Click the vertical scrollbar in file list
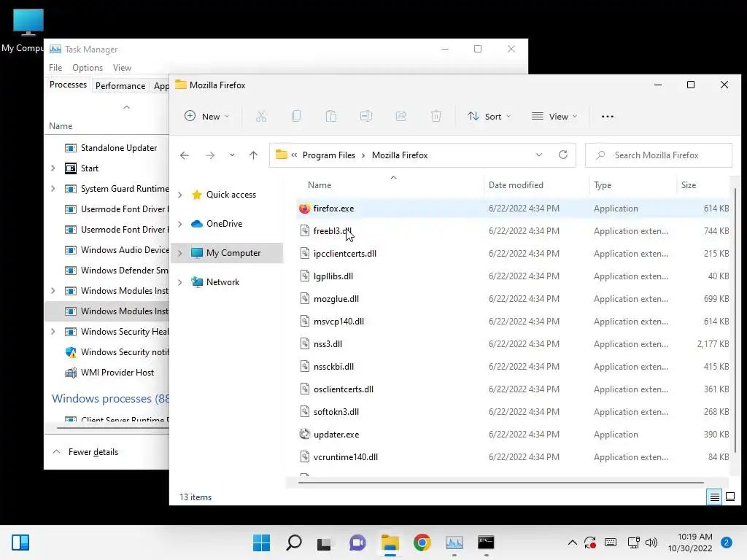 735,319
